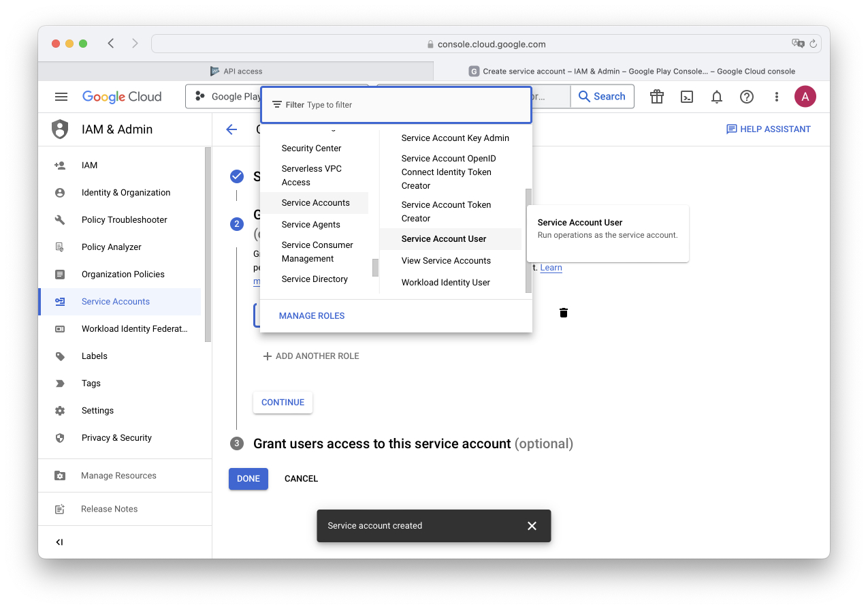Viewport: 868px width, 609px height.
Task: Click the Google Cloud logo
Action: [x=122, y=97]
